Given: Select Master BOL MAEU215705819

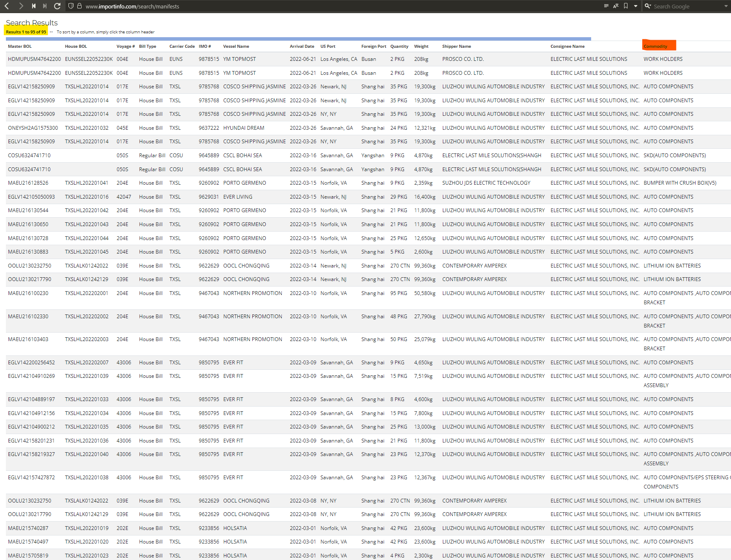Looking at the screenshot, I should tap(28, 556).
